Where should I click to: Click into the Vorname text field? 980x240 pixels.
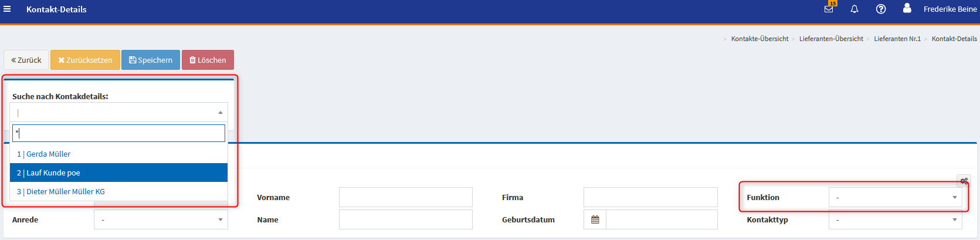[x=405, y=197]
